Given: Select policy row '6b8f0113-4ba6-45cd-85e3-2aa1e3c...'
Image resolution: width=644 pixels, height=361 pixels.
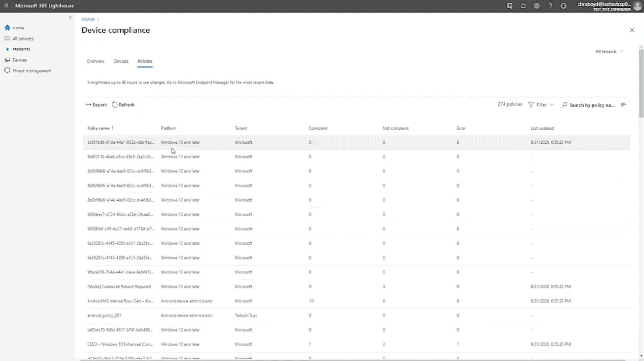Looking at the screenshot, I should (357, 157).
